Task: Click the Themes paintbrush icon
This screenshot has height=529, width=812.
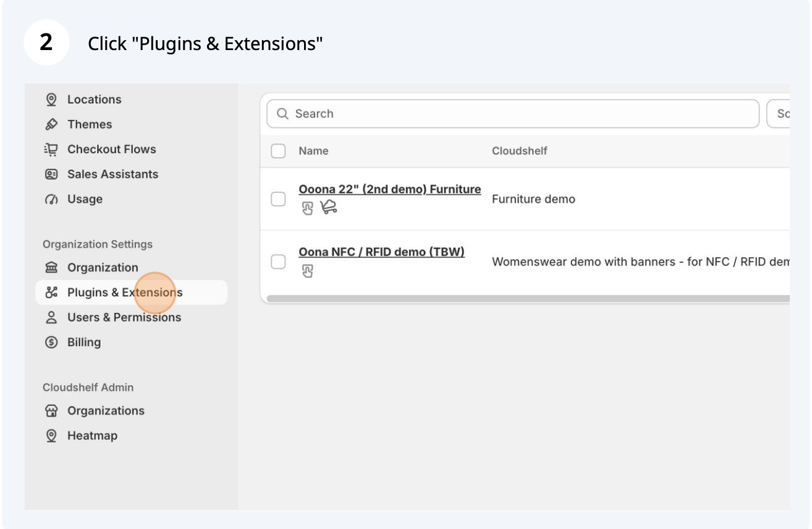Action: pyautogui.click(x=52, y=124)
